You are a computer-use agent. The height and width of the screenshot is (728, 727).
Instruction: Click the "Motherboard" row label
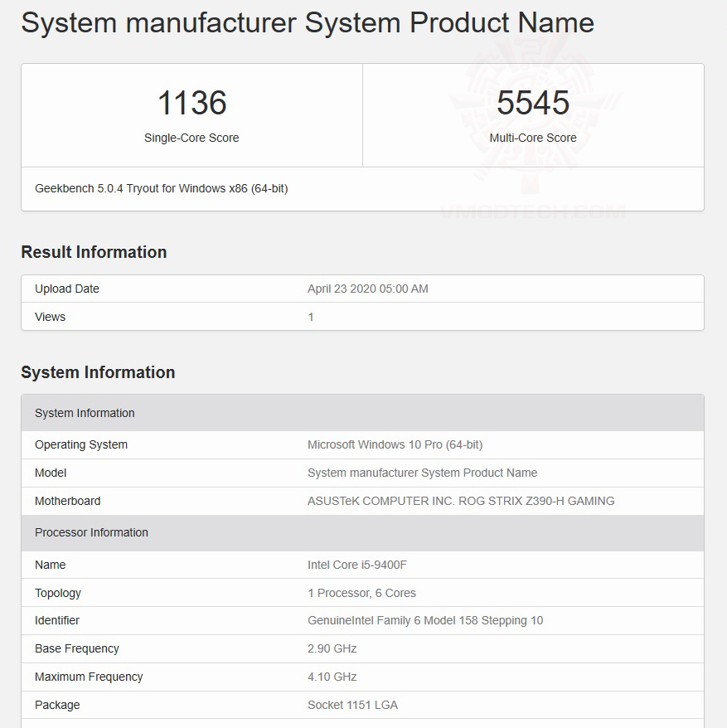(68, 501)
